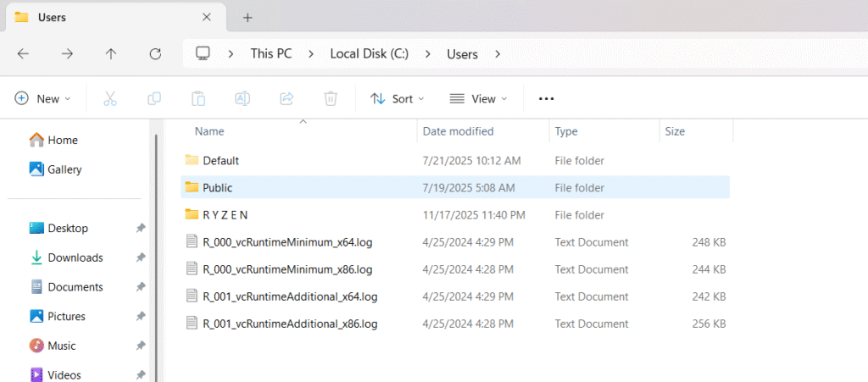Expand the View layout dropdown
868x382 pixels.
[478, 99]
